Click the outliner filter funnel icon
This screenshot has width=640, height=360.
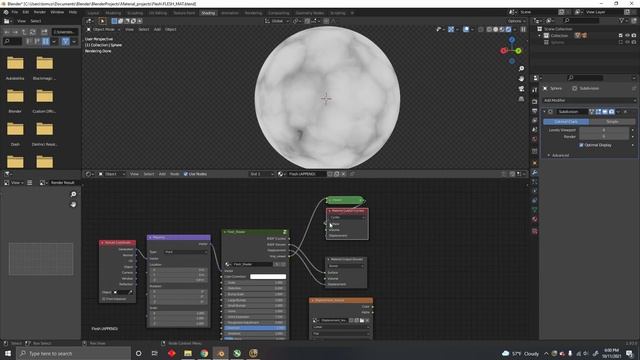pyautogui.click(x=622, y=20)
